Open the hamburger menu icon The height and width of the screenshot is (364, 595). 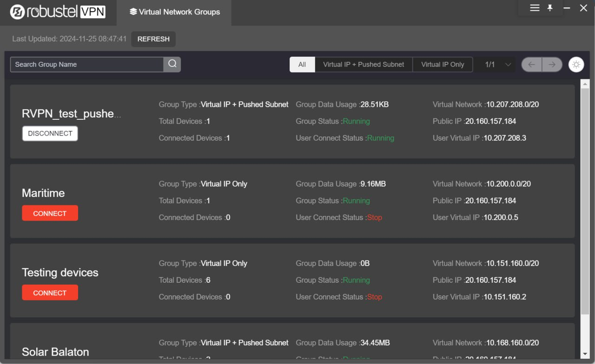(535, 8)
